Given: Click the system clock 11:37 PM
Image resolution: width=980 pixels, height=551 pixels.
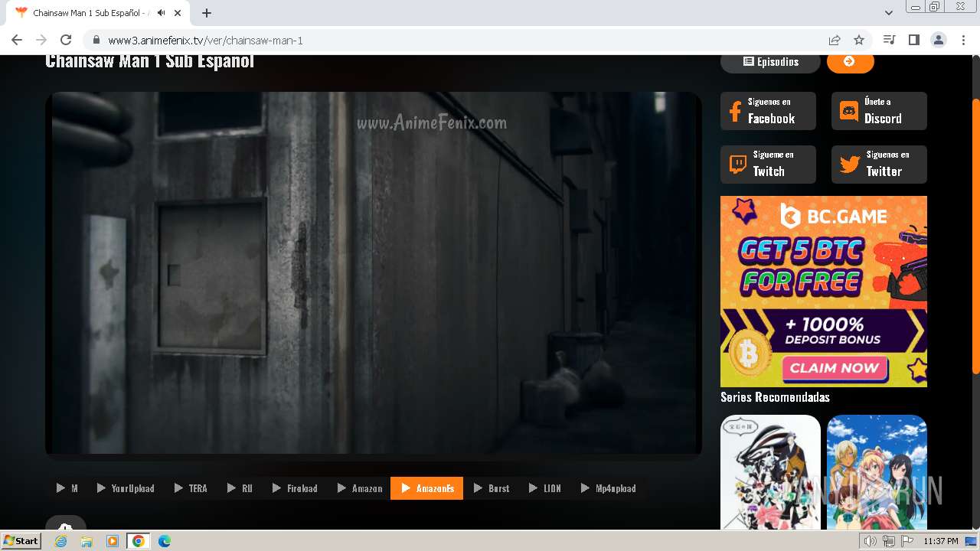Looking at the screenshot, I should [x=941, y=541].
